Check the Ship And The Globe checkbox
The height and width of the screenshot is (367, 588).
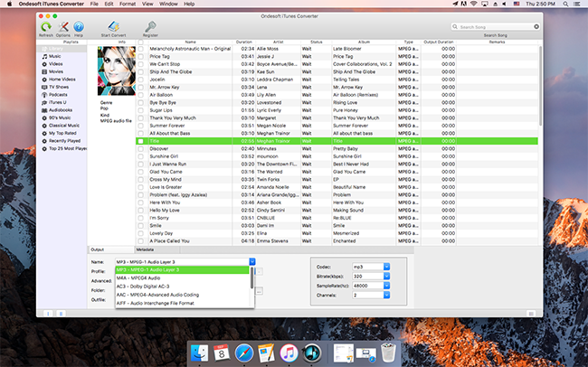(140, 72)
